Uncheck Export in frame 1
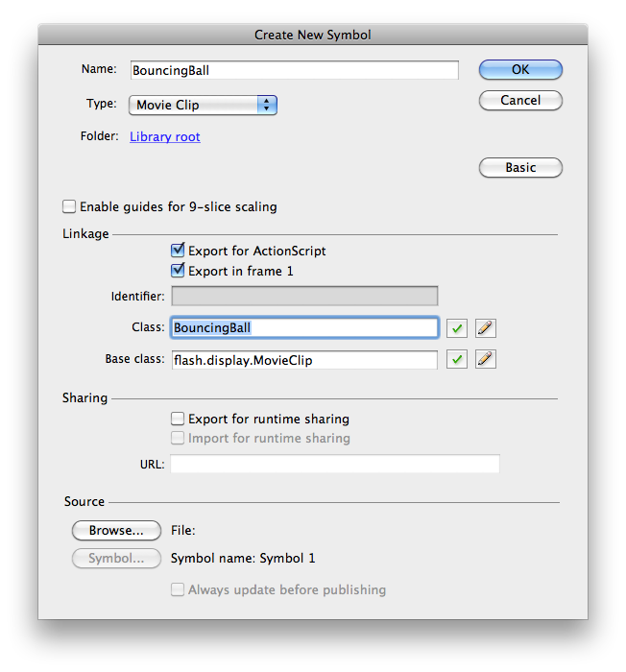This screenshot has width=626, height=672. 178,271
